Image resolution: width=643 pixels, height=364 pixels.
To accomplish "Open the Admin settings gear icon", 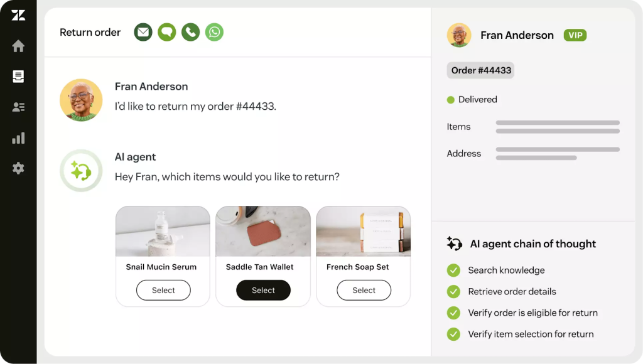I will 18,168.
